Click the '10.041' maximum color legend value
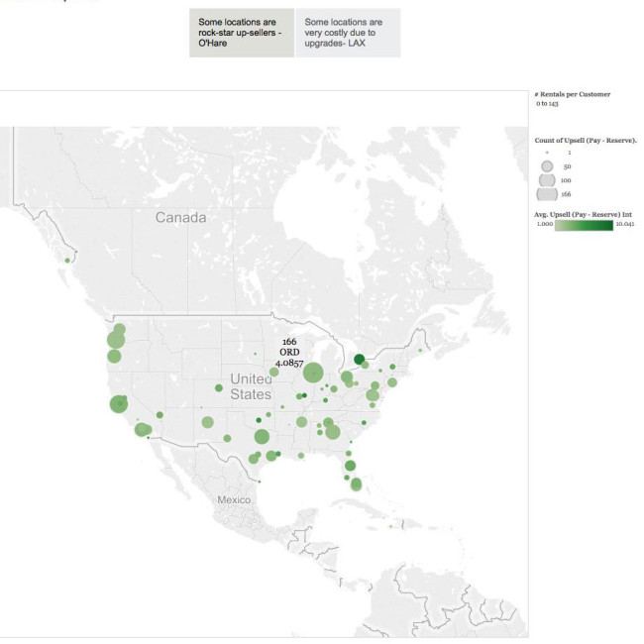 click(625, 224)
